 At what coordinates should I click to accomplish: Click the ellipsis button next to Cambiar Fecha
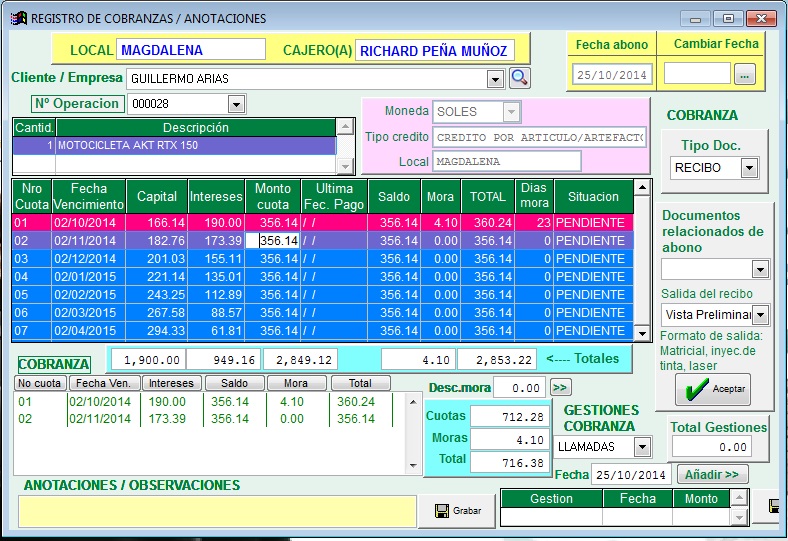744,74
